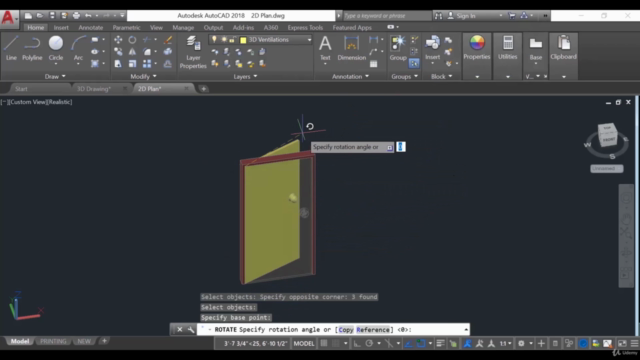Viewport: 640px width, 360px height.
Task: Click the search keyword input field
Action: (387, 16)
